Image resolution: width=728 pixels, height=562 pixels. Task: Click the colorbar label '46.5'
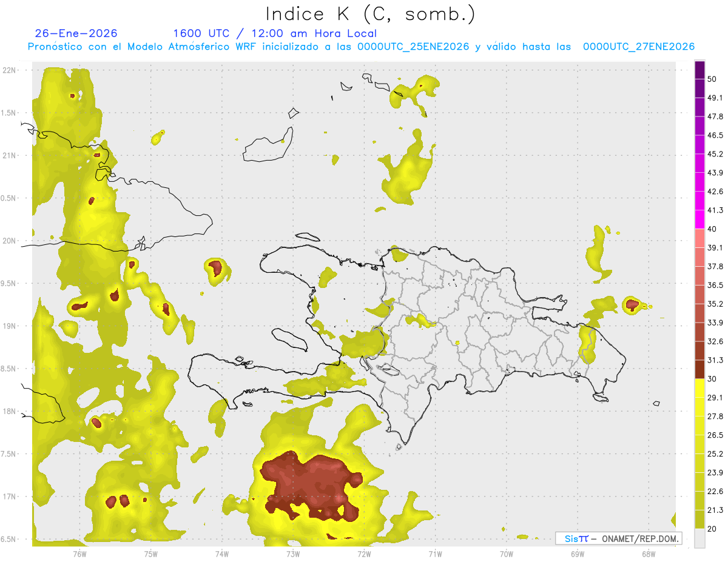tap(715, 135)
